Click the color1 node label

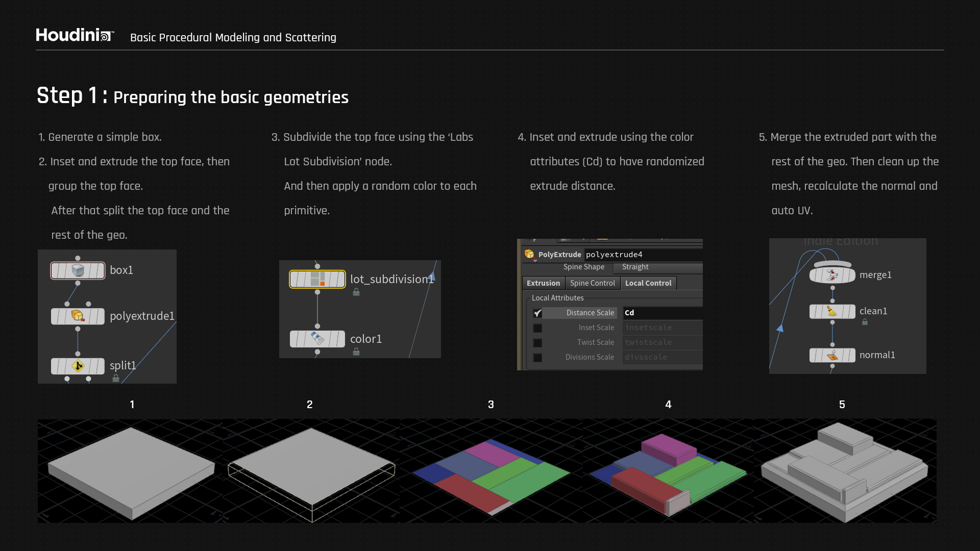point(366,339)
